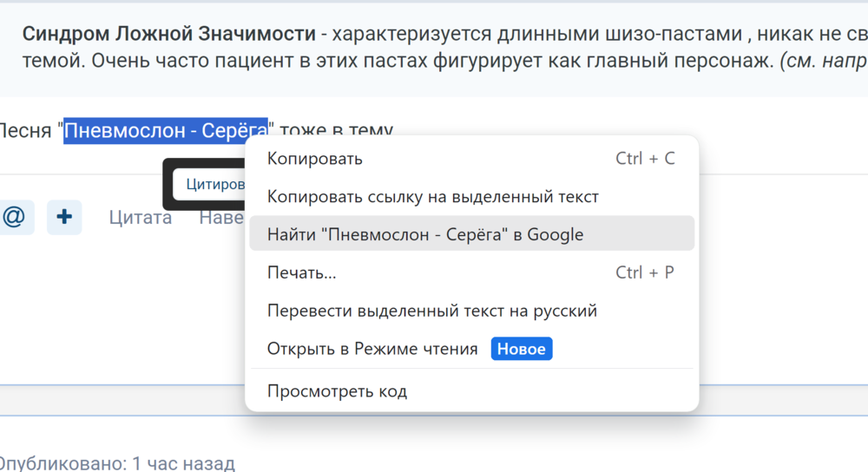Click the highlighted "Пневмослон - Серёга" text
This screenshot has width=868, height=472.
165,131
